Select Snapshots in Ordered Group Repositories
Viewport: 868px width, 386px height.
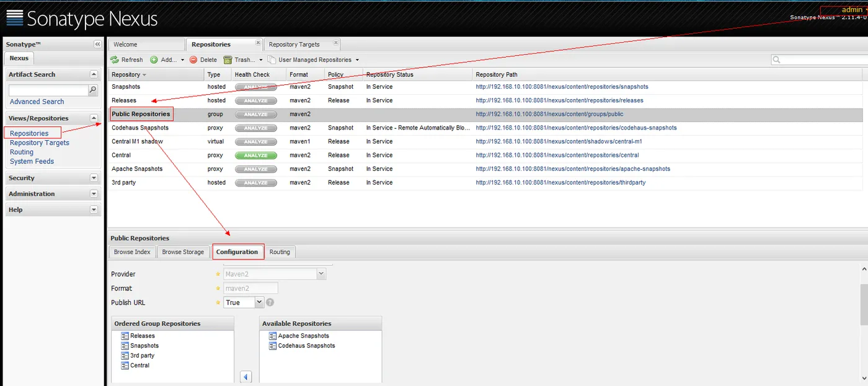coord(144,346)
